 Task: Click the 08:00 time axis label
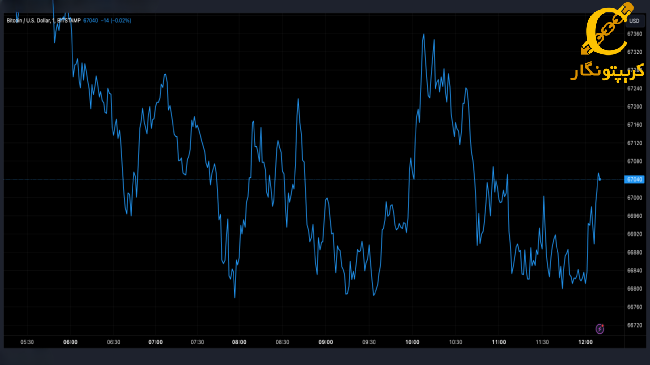click(239, 342)
